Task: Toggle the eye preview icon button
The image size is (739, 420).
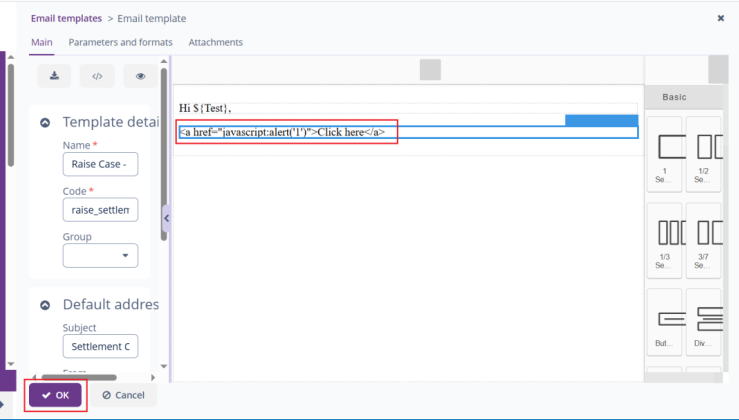Action: pyautogui.click(x=140, y=76)
